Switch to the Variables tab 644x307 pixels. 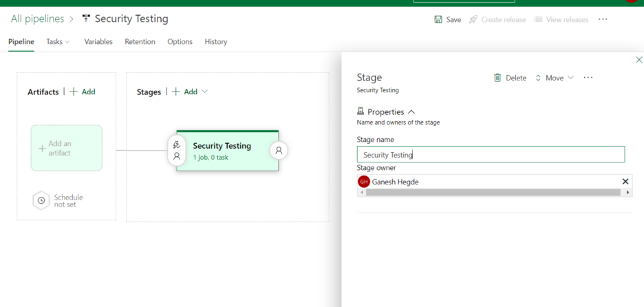pyautogui.click(x=98, y=42)
